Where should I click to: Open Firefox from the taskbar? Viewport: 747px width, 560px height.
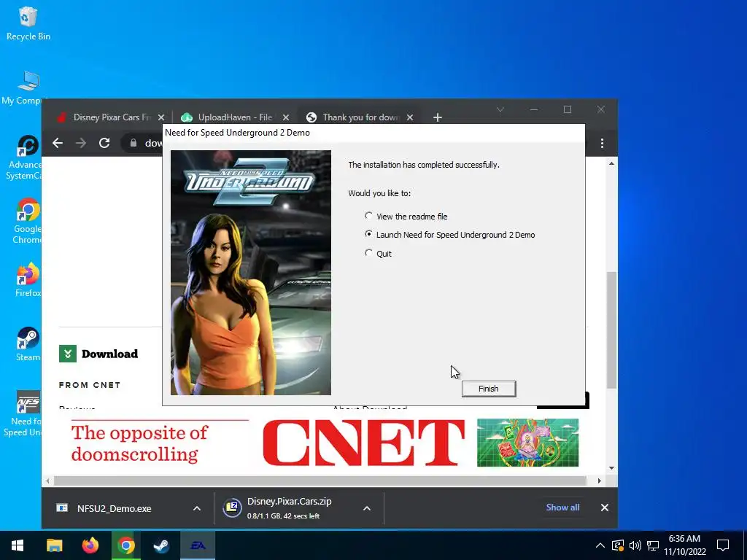90,545
